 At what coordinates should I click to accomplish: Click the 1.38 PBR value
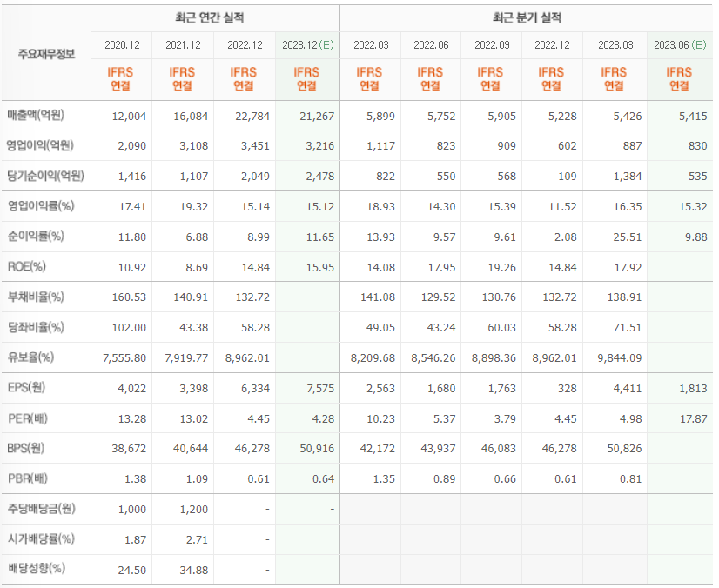(135, 479)
